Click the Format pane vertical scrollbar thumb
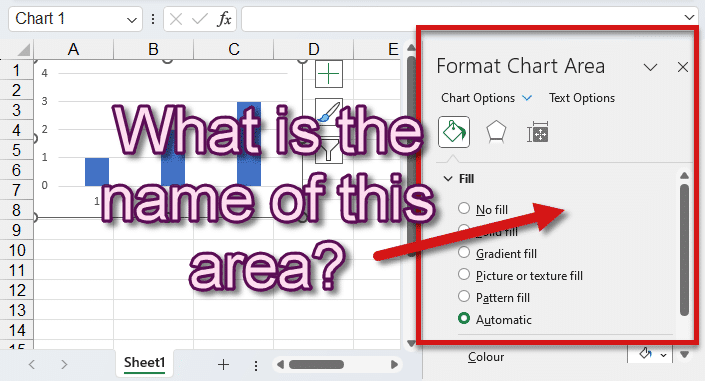This screenshot has height=381, width=705. coord(684,250)
